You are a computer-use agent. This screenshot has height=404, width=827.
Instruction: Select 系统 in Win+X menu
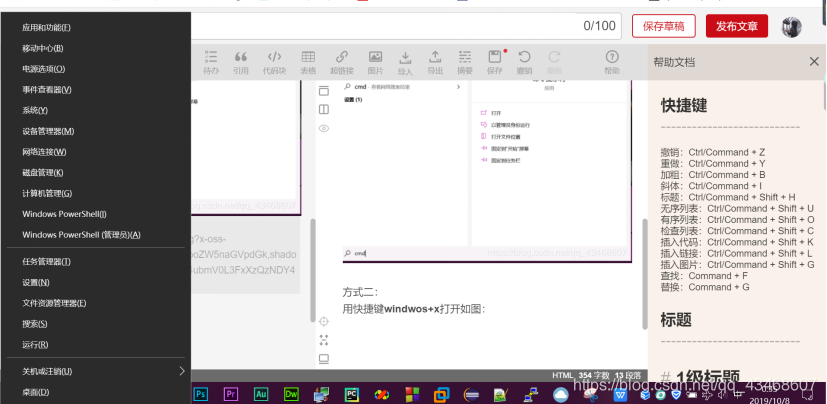click(x=96, y=110)
